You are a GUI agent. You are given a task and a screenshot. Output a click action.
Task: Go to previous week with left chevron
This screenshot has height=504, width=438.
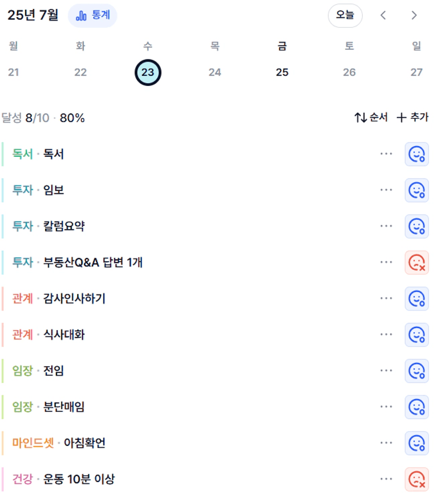[x=383, y=15]
